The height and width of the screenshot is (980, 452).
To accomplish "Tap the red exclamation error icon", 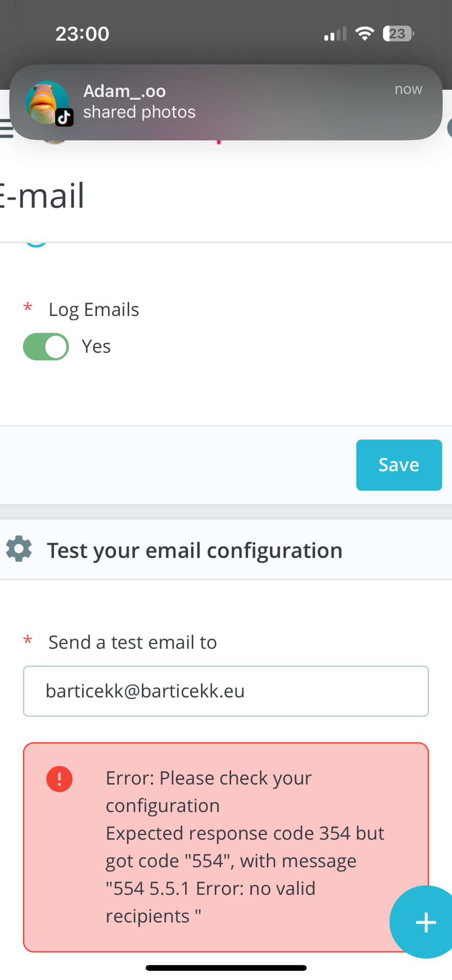I will pyautogui.click(x=60, y=779).
